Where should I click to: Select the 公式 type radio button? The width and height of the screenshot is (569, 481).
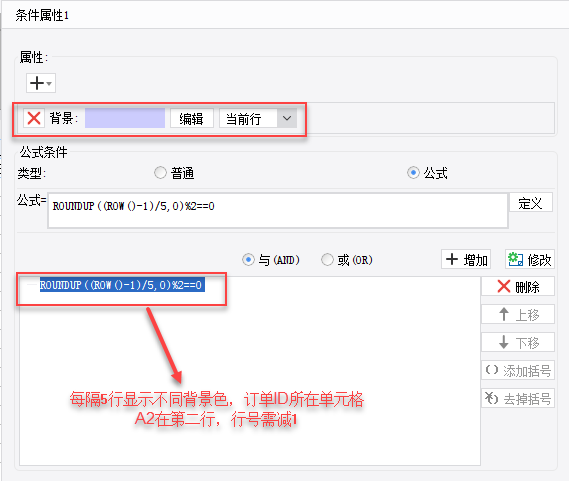413,173
